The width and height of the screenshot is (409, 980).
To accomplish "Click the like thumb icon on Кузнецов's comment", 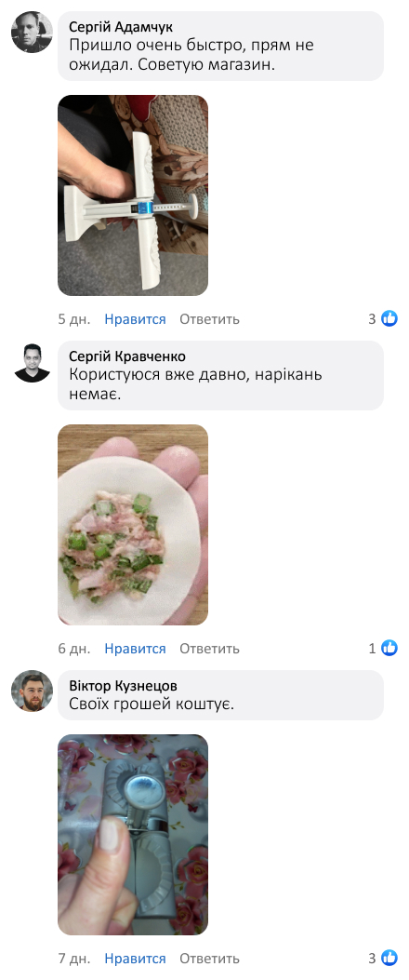I will 389,958.
